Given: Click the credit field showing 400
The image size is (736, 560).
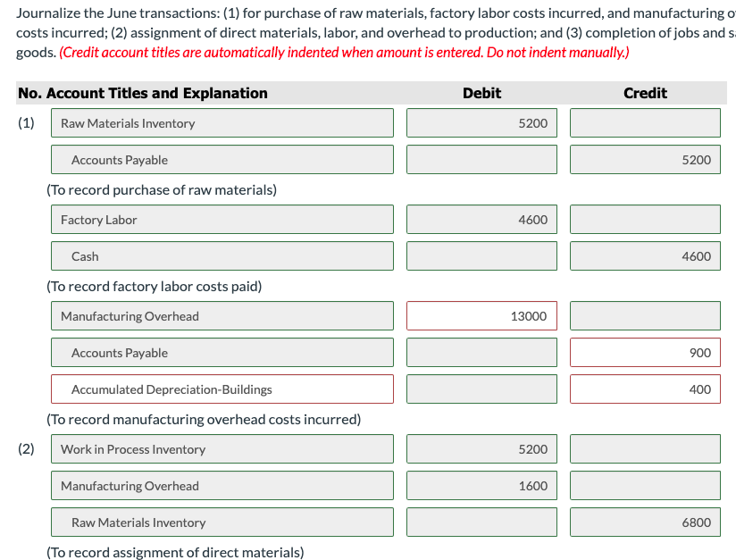Looking at the screenshot, I should point(645,389).
